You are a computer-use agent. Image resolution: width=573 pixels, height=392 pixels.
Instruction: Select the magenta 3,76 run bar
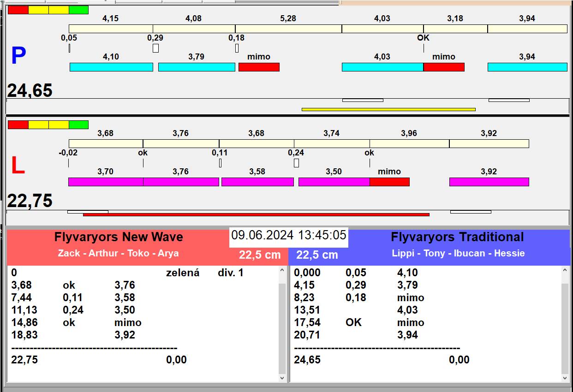tap(181, 182)
